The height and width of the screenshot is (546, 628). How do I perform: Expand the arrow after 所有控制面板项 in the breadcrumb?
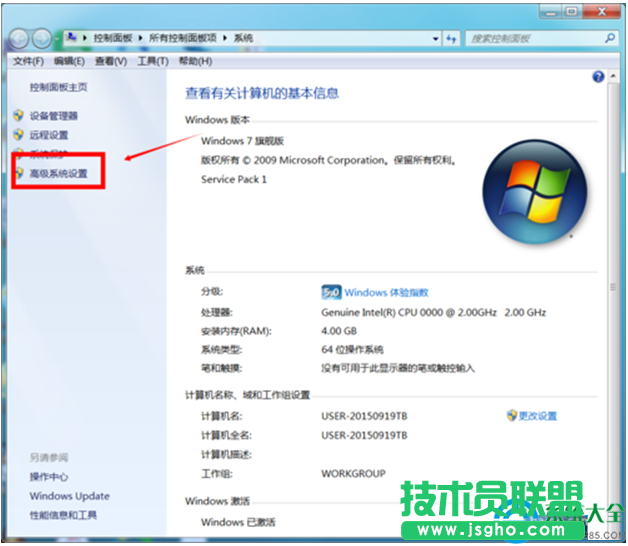pos(225,38)
